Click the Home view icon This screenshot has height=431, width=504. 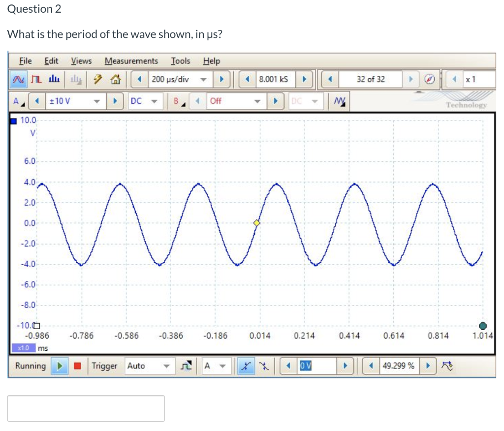(x=116, y=79)
